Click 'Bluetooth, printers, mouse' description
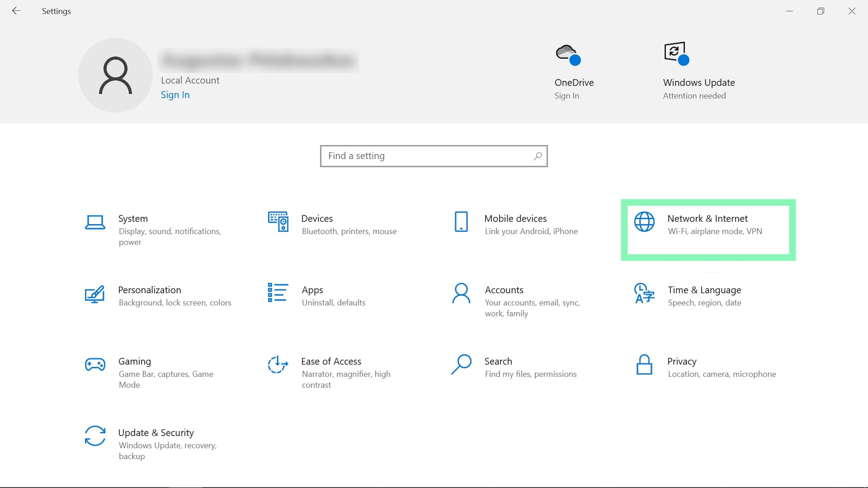 (349, 231)
